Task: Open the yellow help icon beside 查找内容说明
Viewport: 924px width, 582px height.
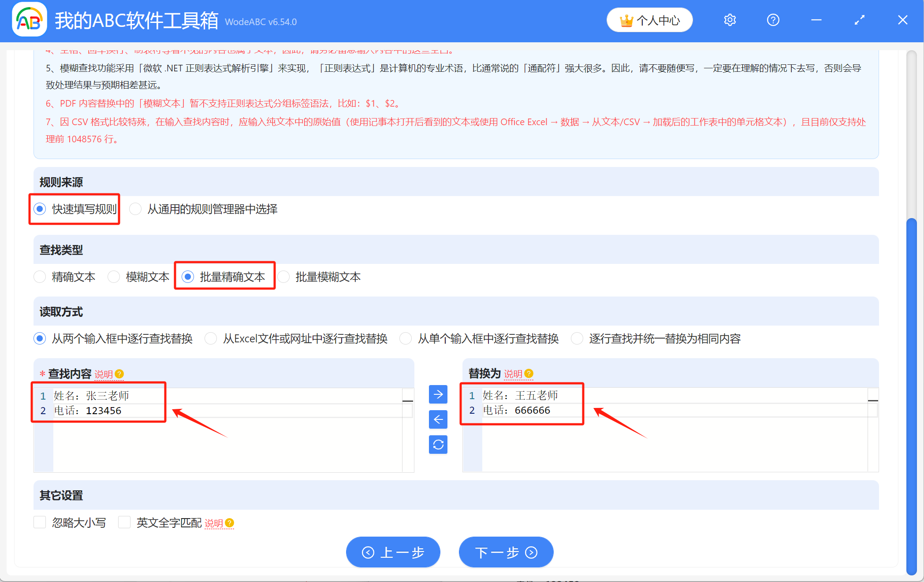Action: 119,374
